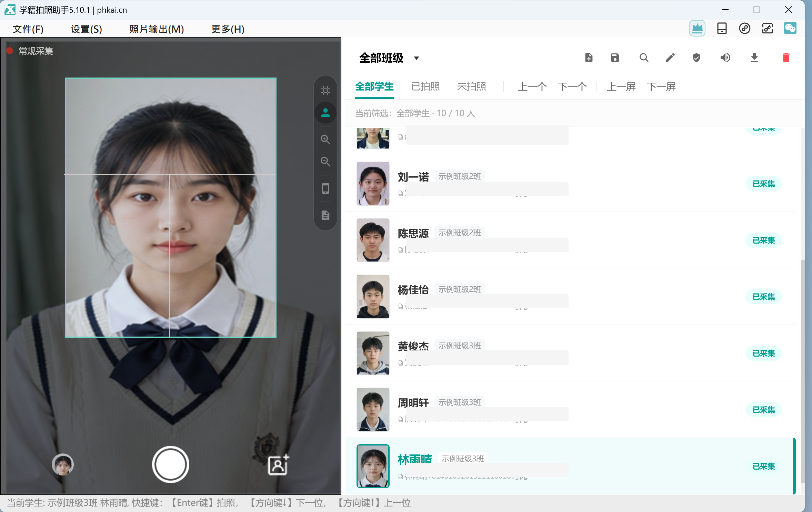812x512 pixels.
Task: Select student 周明轩 in the list
Action: tap(570, 410)
